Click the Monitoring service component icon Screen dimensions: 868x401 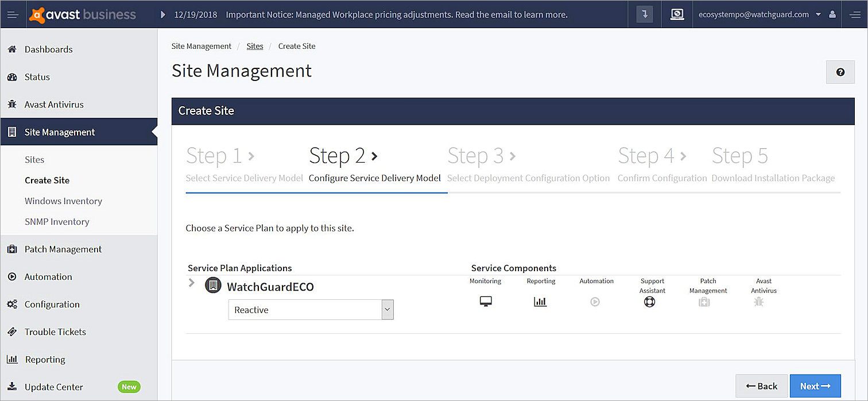[486, 302]
